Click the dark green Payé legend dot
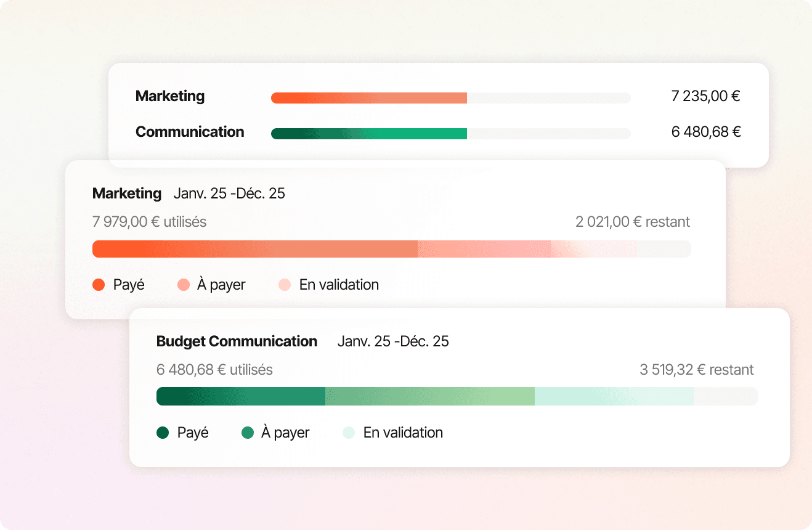This screenshot has width=812, height=530. click(163, 433)
